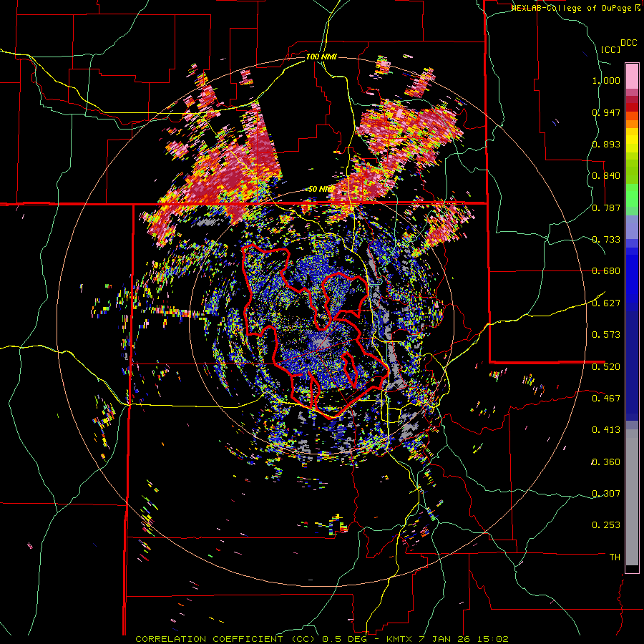Click the DCC product label
Image resolution: width=644 pixels, height=644 pixels.
pos(629,43)
